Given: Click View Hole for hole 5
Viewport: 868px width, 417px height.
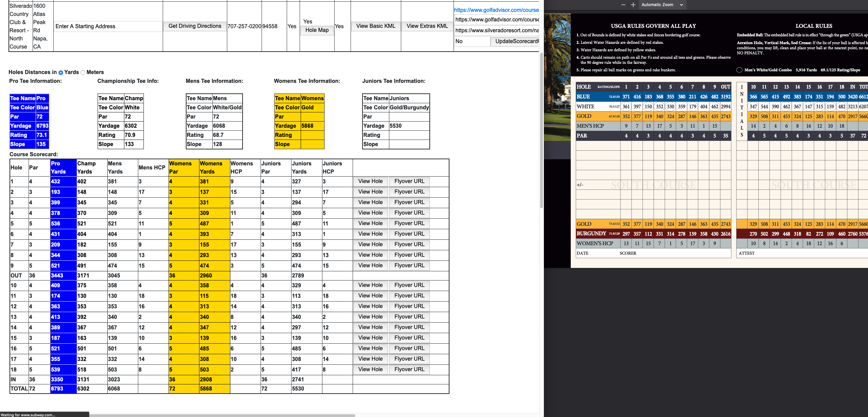Looking at the screenshot, I should pyautogui.click(x=370, y=223).
